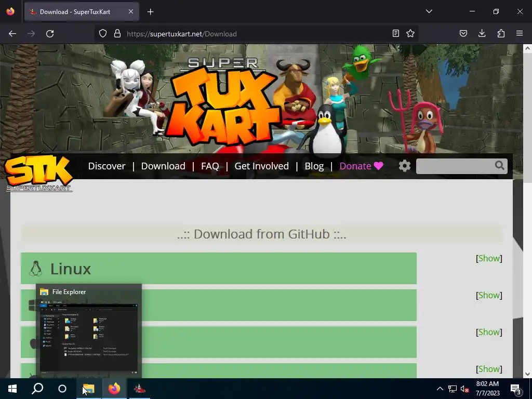Open site settings gear icon
Screen dimensions: 532x399
pyautogui.click(x=404, y=166)
